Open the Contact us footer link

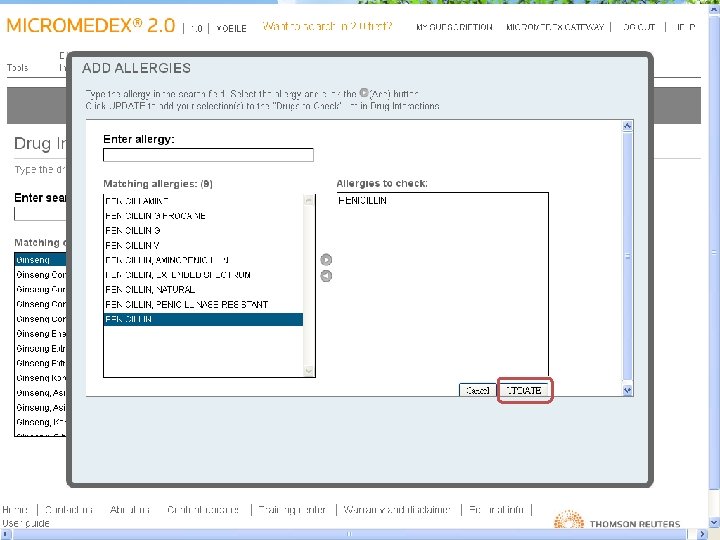click(x=69, y=509)
